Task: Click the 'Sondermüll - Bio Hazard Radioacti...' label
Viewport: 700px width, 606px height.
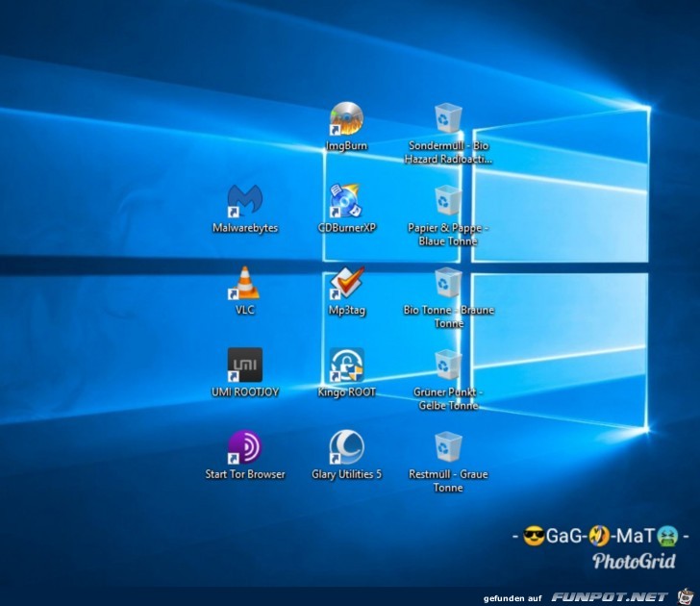Action: [448, 152]
